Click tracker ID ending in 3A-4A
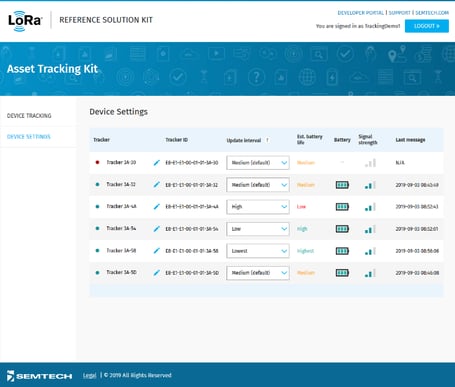Screen dimensions: 455x387 pos(192,207)
